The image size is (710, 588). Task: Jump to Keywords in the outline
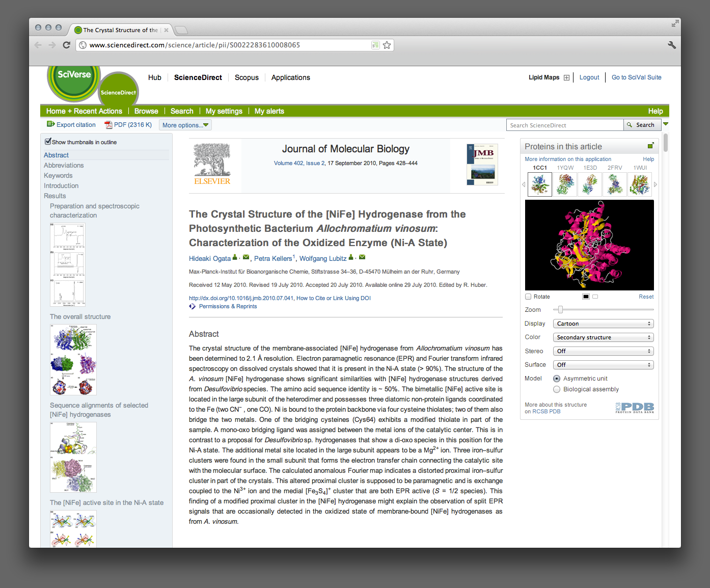click(x=58, y=175)
